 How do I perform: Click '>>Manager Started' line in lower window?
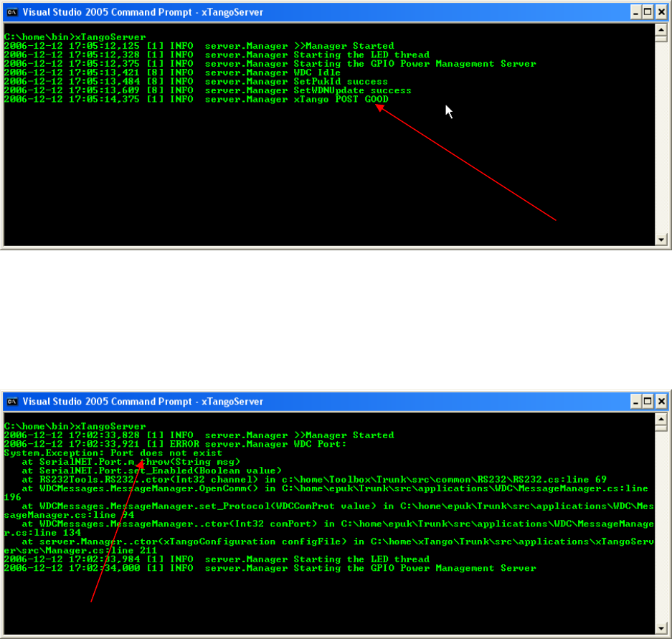pos(199,435)
